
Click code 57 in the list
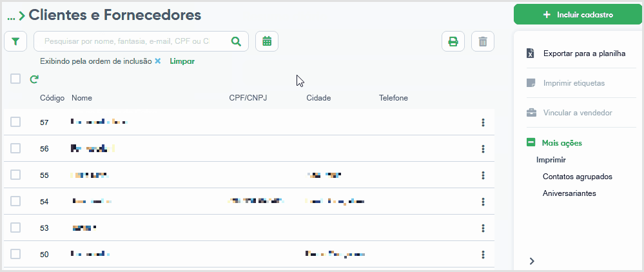[x=44, y=122]
